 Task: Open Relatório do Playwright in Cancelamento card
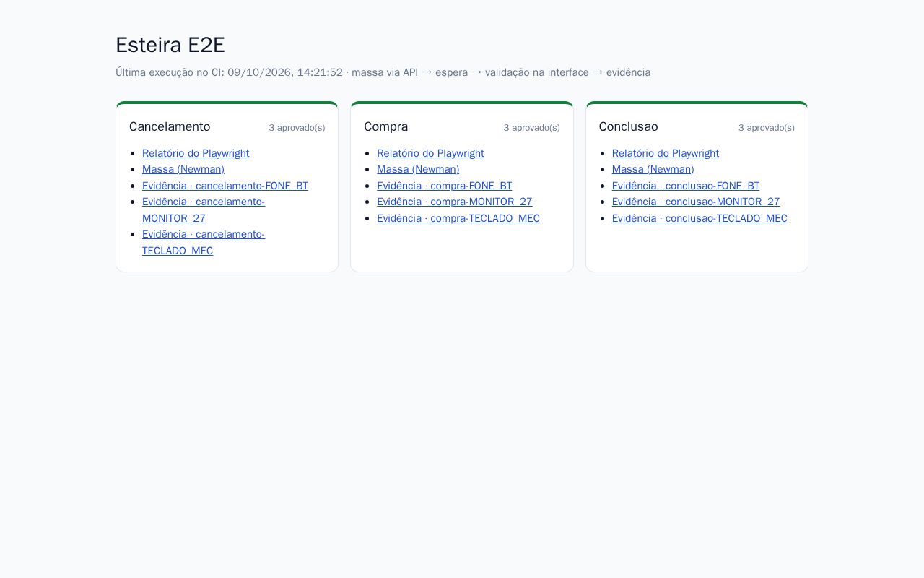[x=196, y=153]
